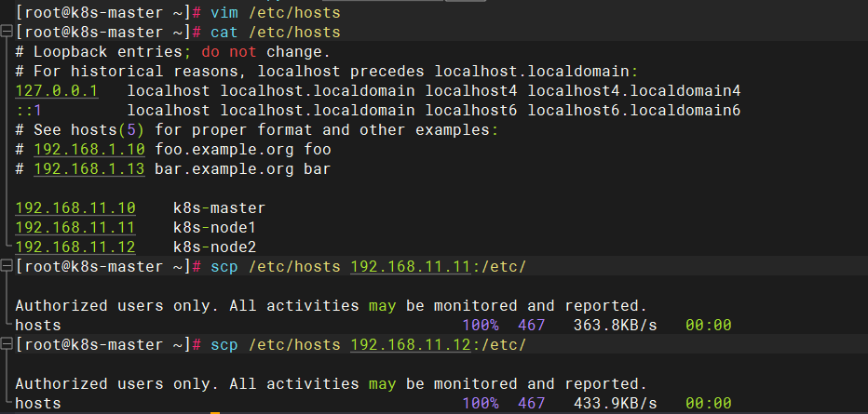
Task: Click the '::1' IPv6 loopback address
Action: tap(29, 110)
